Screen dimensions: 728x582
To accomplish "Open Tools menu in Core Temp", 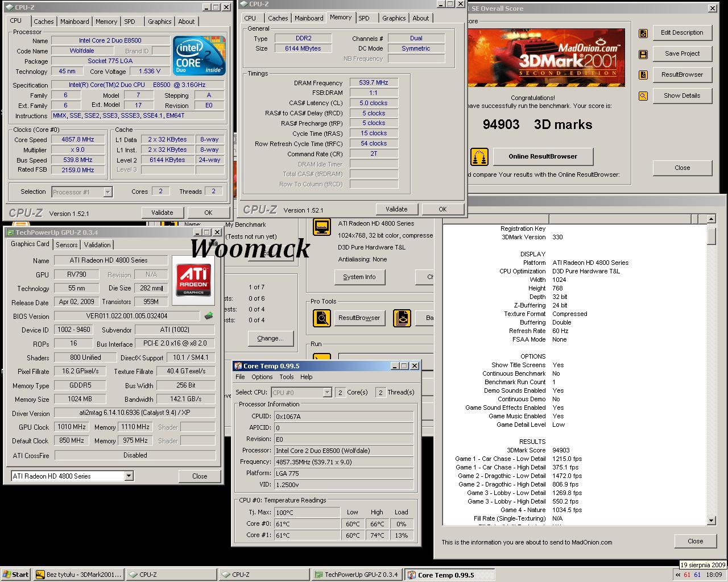I will [x=287, y=377].
